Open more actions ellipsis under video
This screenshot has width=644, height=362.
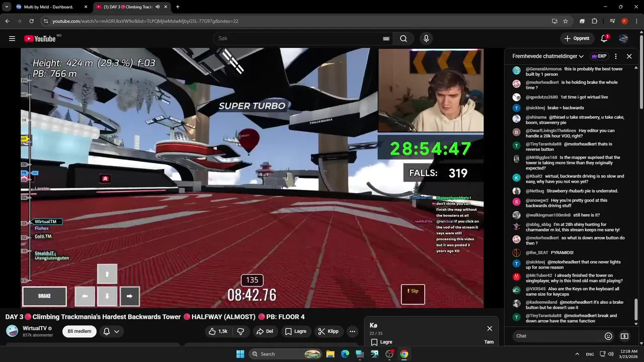click(353, 331)
